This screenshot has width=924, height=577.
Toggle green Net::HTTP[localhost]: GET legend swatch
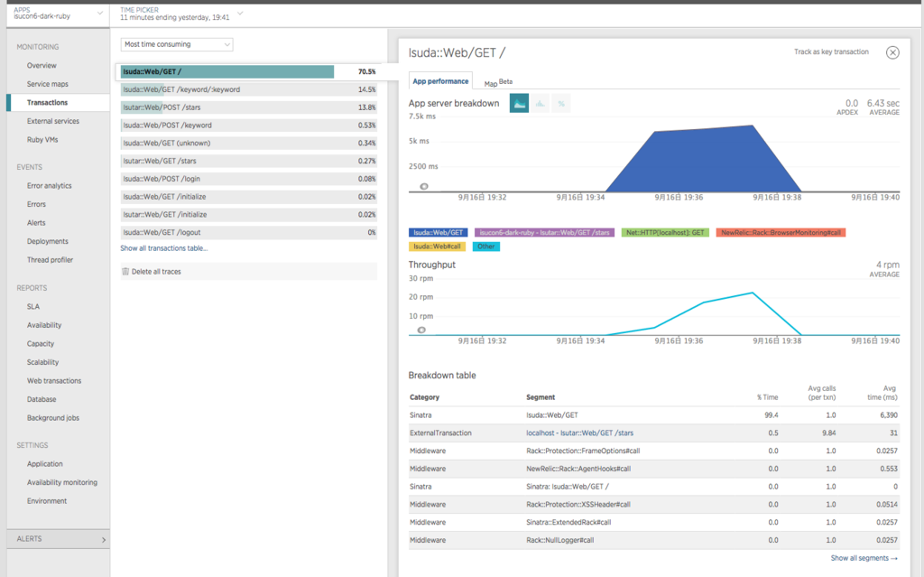[x=665, y=232]
